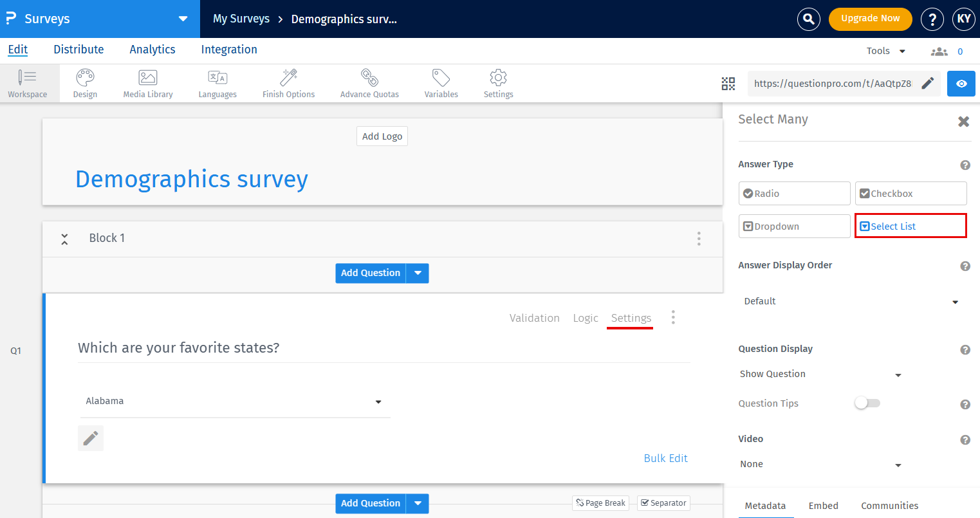Open the Question Display dropdown
This screenshot has width=980, height=518.
(x=820, y=374)
